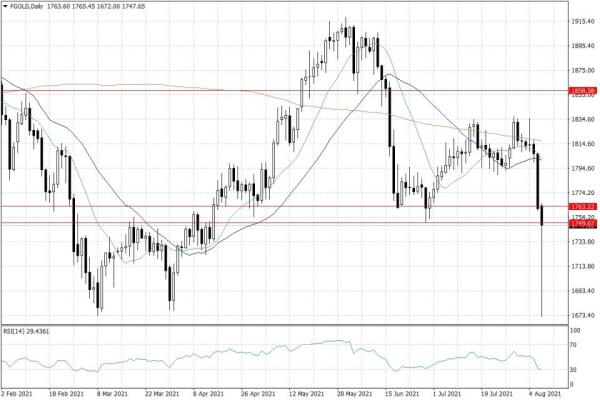
Task: Click the triangle arrow beside FGOLD,Daily
Action: [5, 6]
